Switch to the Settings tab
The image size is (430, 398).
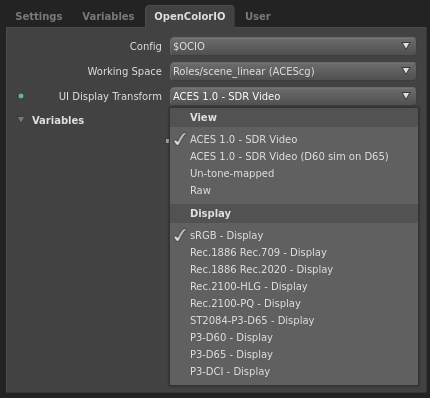pyautogui.click(x=39, y=16)
